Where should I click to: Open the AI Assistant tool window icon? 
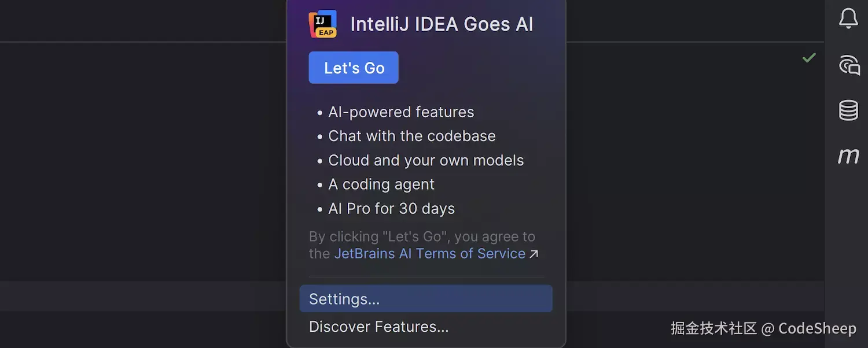click(x=849, y=65)
